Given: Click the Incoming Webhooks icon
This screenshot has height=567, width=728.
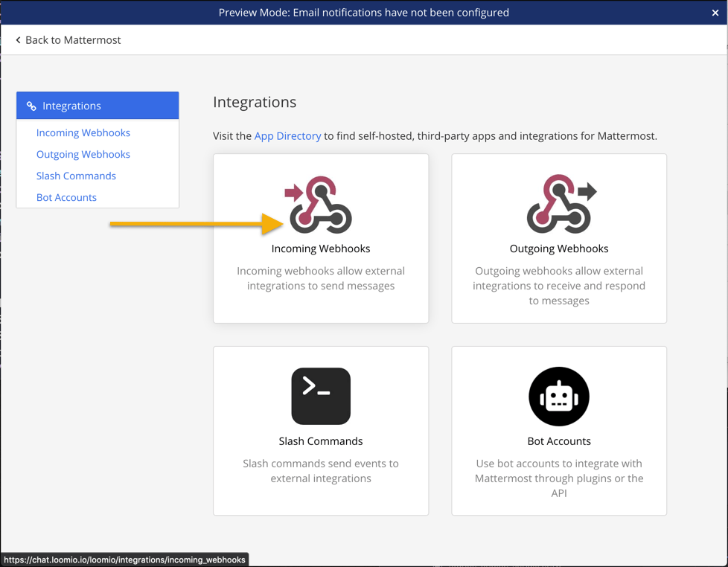Looking at the screenshot, I should point(319,205).
